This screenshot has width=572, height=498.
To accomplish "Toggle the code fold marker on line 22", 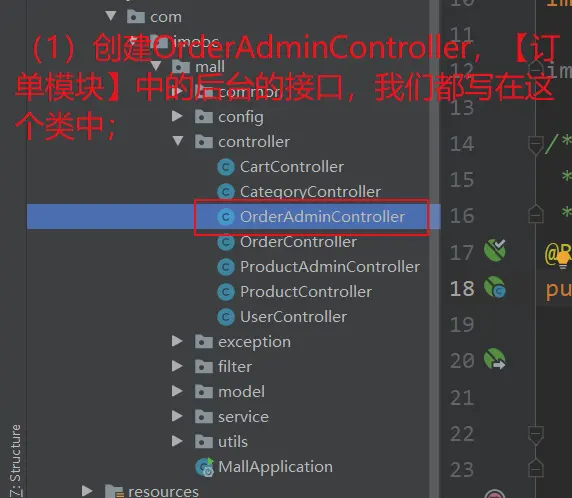I will pos(536,435).
